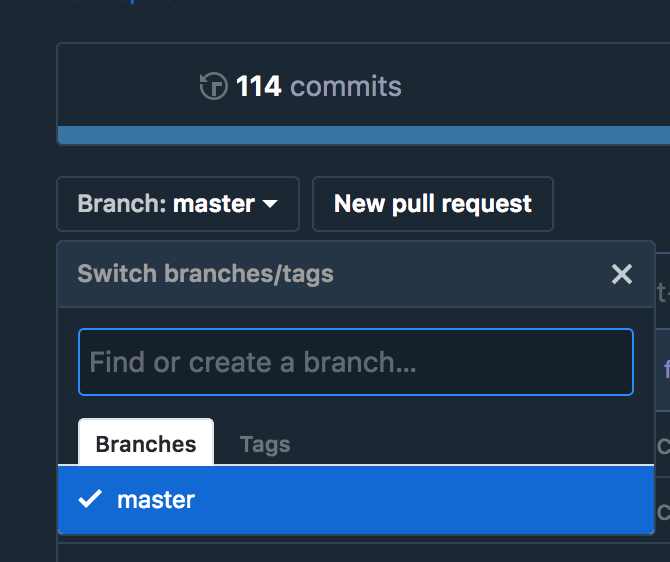Click the bold word master in Branch button
The width and height of the screenshot is (670, 562).
pos(214,204)
